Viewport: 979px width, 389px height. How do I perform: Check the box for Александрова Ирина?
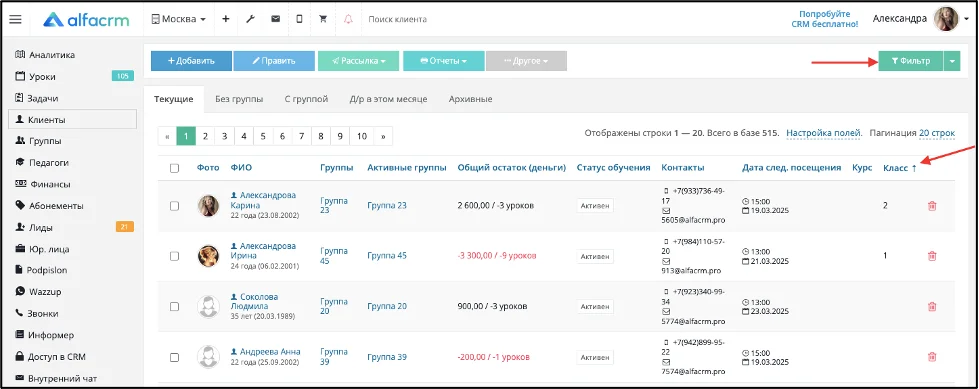(174, 256)
